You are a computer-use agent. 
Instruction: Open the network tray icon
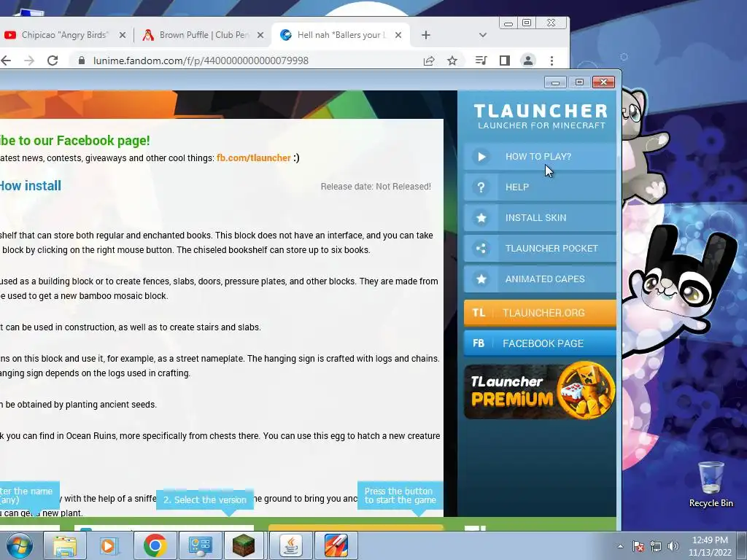pyautogui.click(x=656, y=546)
